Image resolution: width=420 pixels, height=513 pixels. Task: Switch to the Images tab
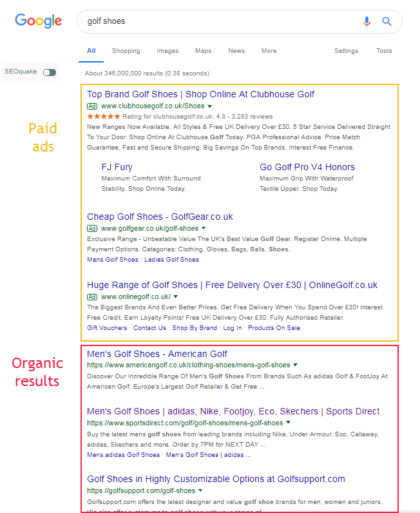[167, 51]
